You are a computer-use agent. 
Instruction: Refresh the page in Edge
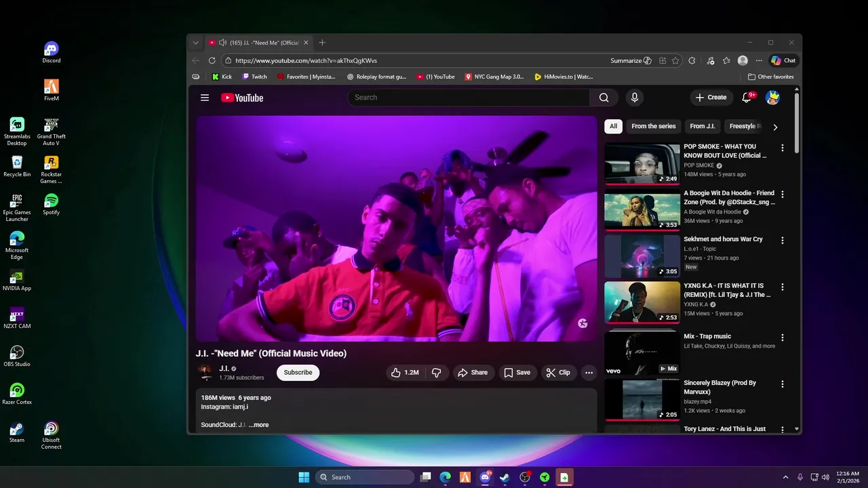point(212,60)
